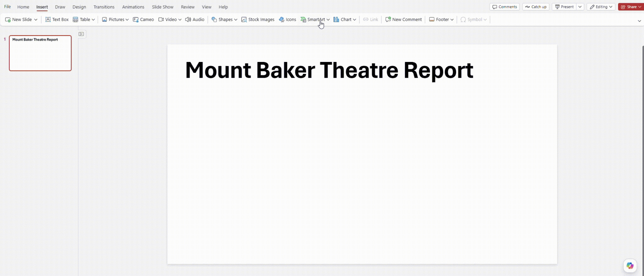
Task: Open the Comments pane
Action: [x=504, y=7]
